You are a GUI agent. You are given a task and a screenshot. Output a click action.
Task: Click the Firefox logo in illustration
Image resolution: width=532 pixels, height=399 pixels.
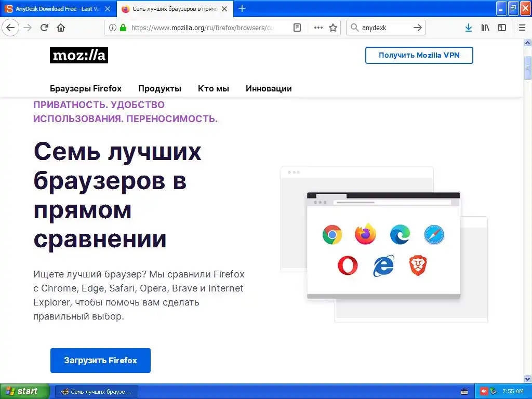[365, 234]
